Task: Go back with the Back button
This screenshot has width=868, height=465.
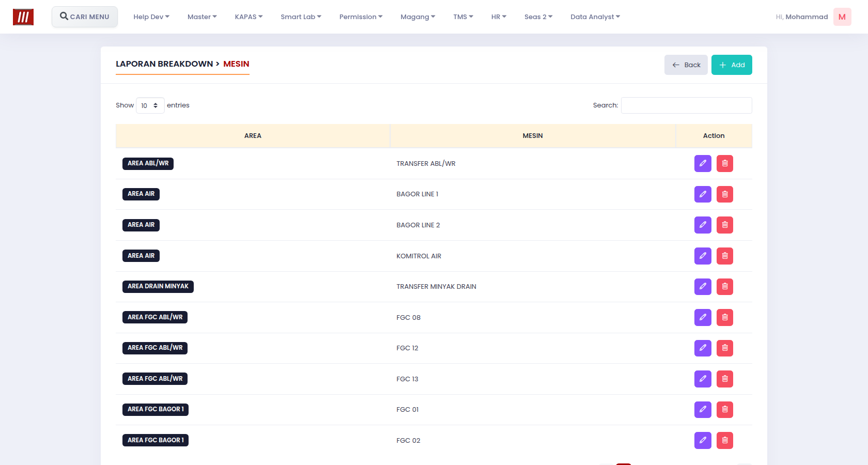Action: (x=686, y=65)
